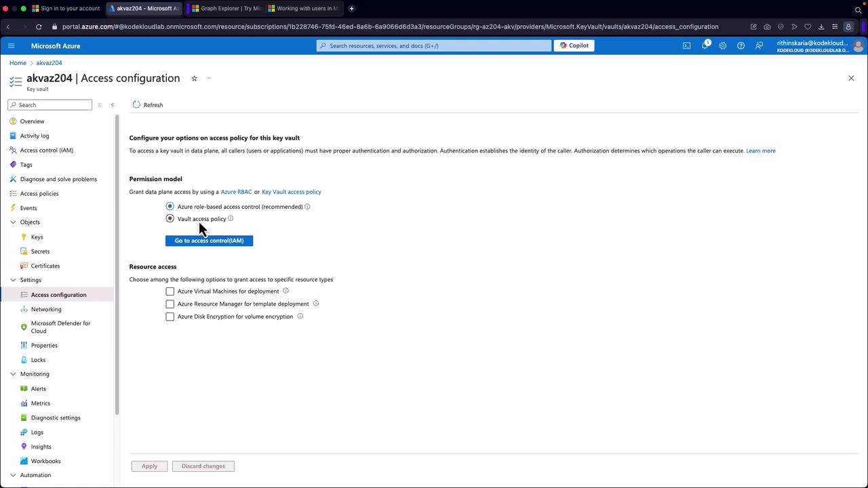Open Alerts under Monitoring
Image resolution: width=868 pixels, height=488 pixels.
coord(39,389)
